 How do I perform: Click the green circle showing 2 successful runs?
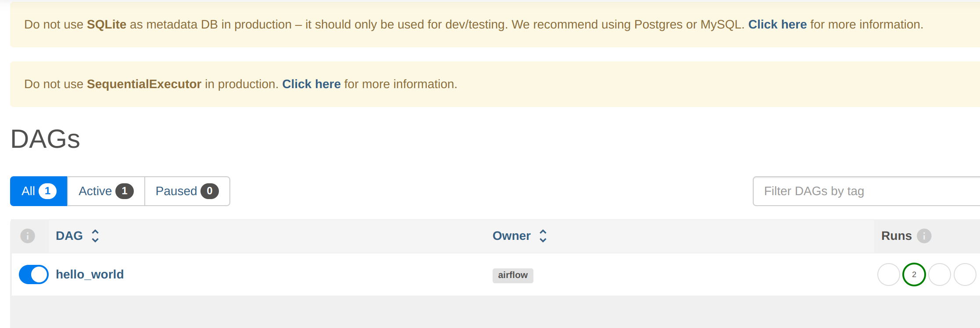pos(914,275)
